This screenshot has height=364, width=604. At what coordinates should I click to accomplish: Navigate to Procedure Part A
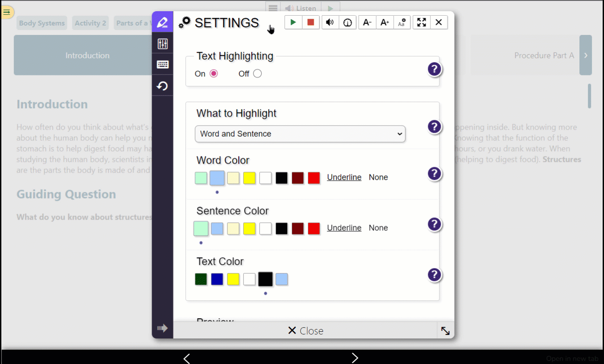544,55
